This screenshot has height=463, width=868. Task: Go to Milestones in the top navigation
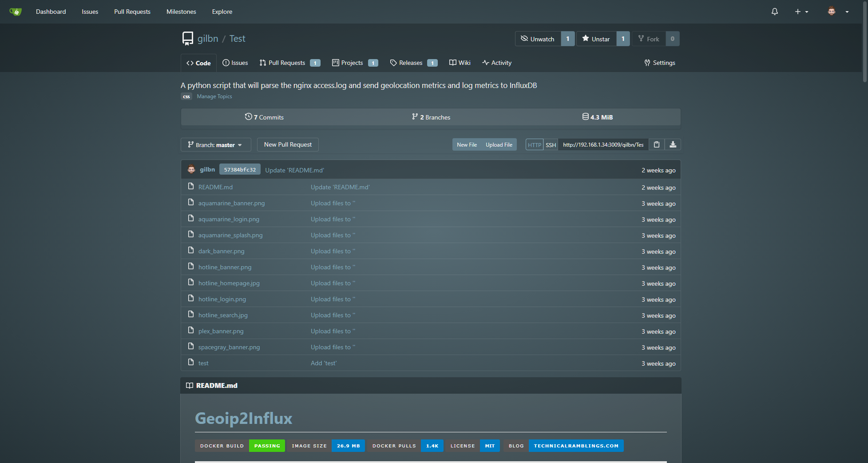(181, 12)
